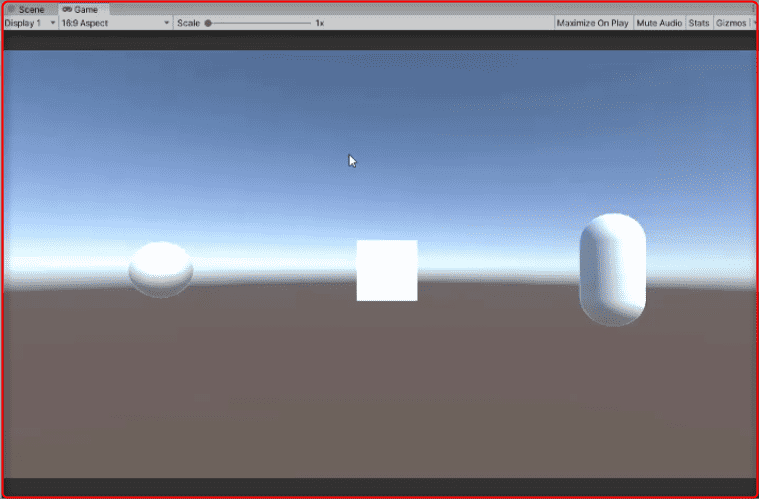Click the capsule object in Game view
This screenshot has width=759, height=499.
(613, 270)
